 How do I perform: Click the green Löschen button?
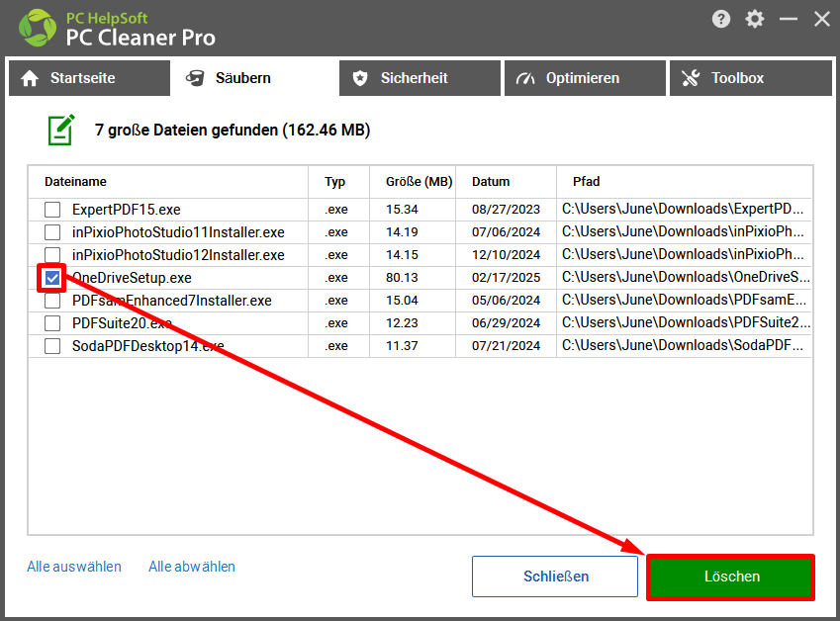(731, 577)
